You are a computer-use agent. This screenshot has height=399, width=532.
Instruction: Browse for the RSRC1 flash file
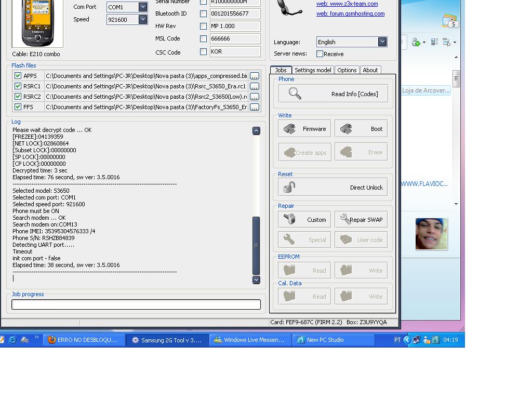click(x=255, y=86)
